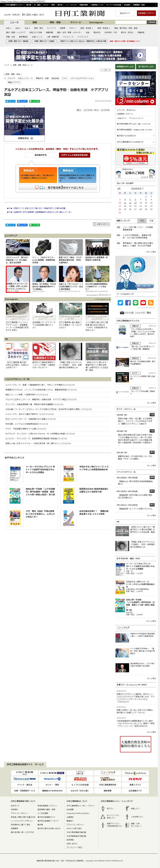
Task: Click the green LINE social media icon
Action: click(135, 303)
